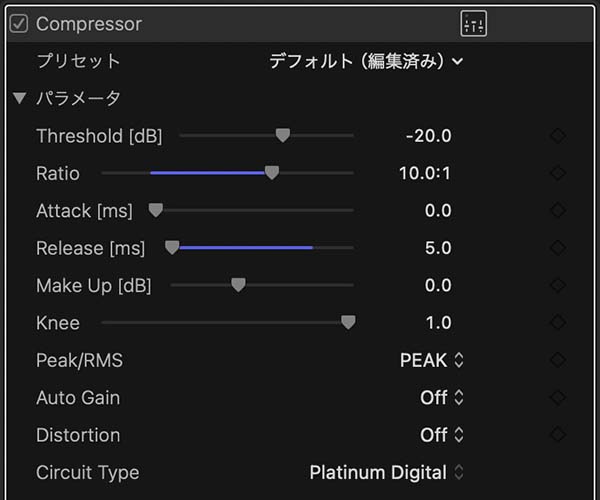600x500 pixels.
Task: Change the Auto Gain Off popup
Action: click(x=442, y=397)
